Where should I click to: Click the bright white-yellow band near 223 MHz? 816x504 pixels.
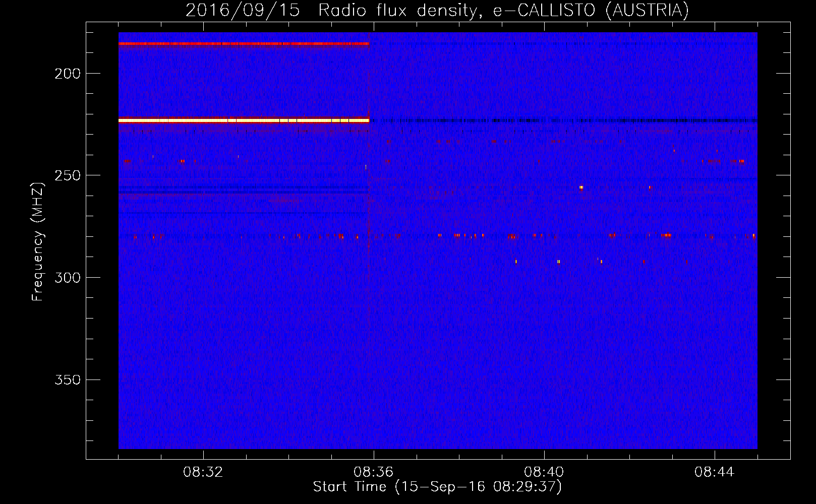[244, 120]
